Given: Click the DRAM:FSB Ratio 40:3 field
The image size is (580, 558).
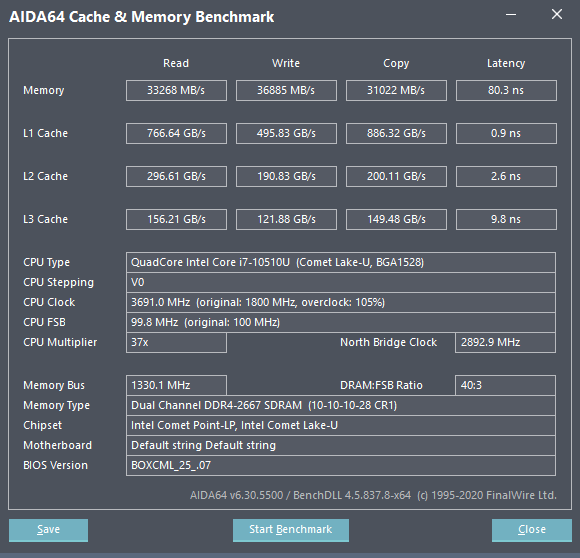Looking at the screenshot, I should point(505,385).
